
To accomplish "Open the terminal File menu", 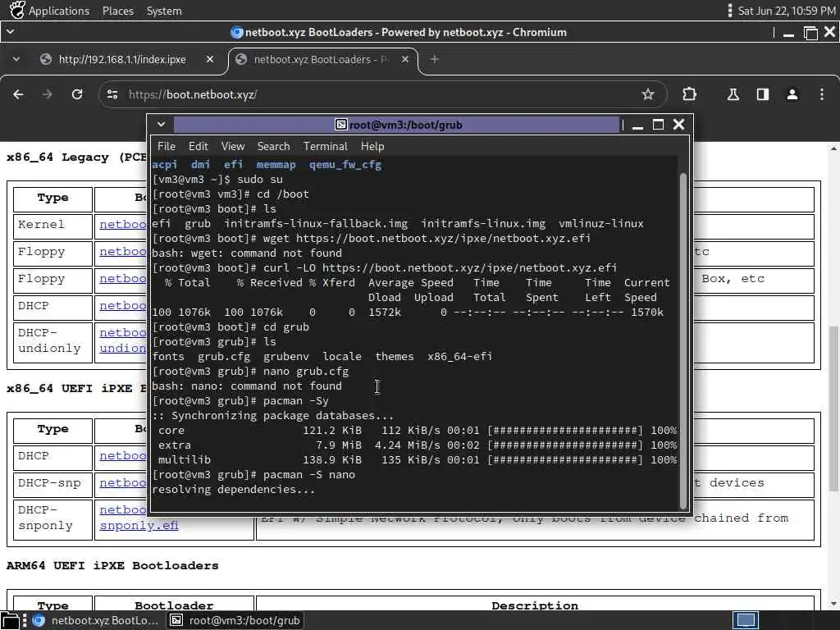I will tap(166, 146).
